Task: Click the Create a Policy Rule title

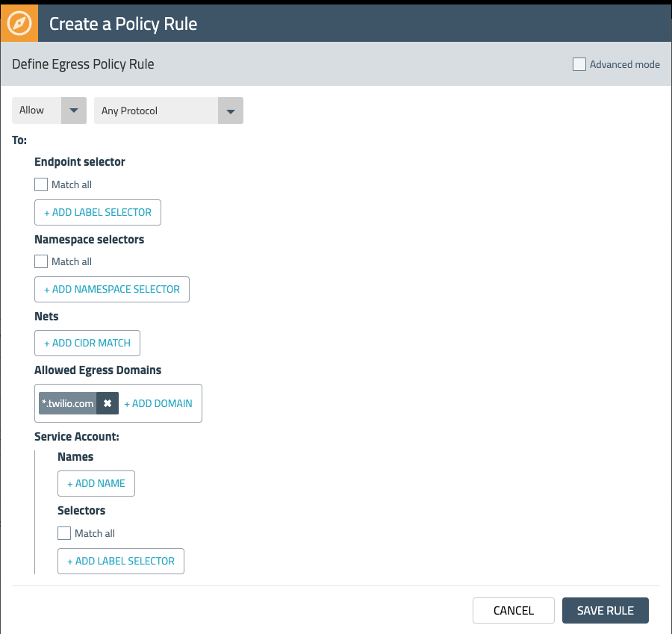Action: click(x=123, y=24)
